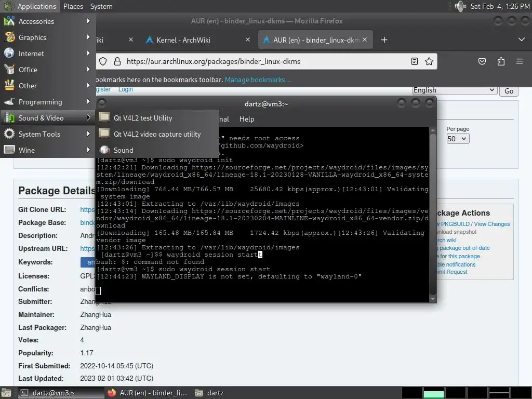Open the Help menu in terminal
Screen dimensions: 532x399
pos(247,119)
